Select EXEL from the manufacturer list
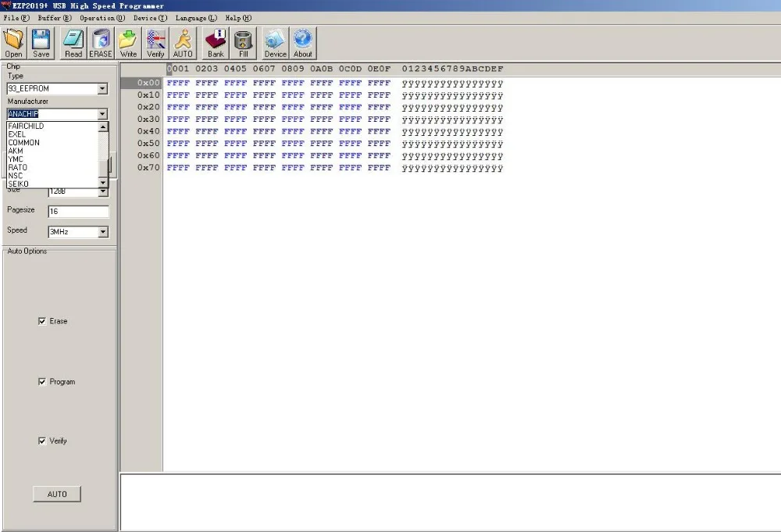This screenshot has width=781, height=532. 17,134
